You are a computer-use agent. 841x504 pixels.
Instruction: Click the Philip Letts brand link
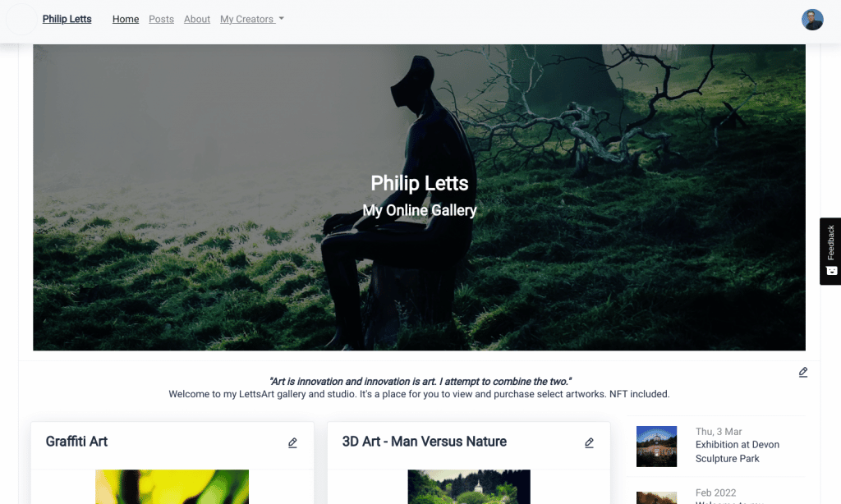point(67,20)
